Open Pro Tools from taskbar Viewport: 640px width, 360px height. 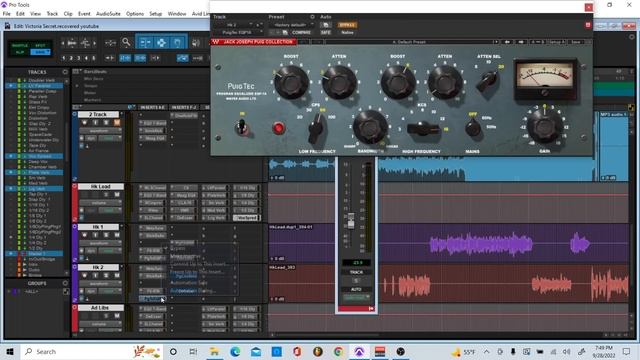click(359, 351)
